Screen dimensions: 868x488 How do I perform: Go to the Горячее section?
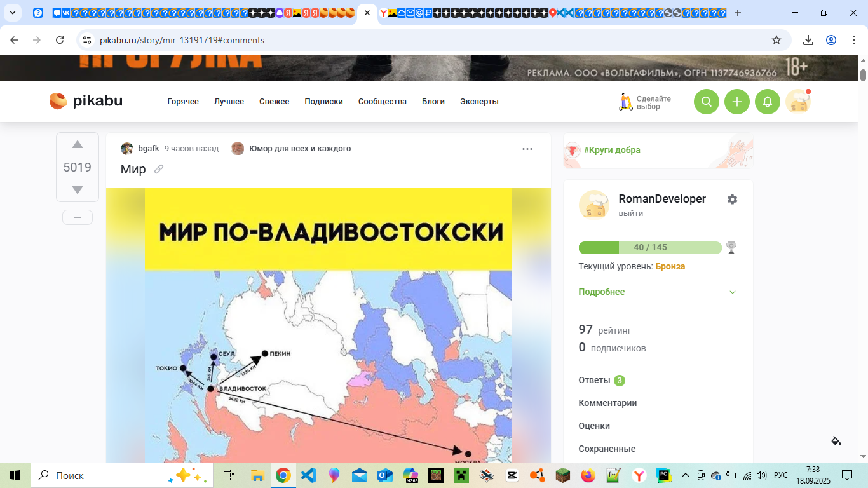click(183, 102)
